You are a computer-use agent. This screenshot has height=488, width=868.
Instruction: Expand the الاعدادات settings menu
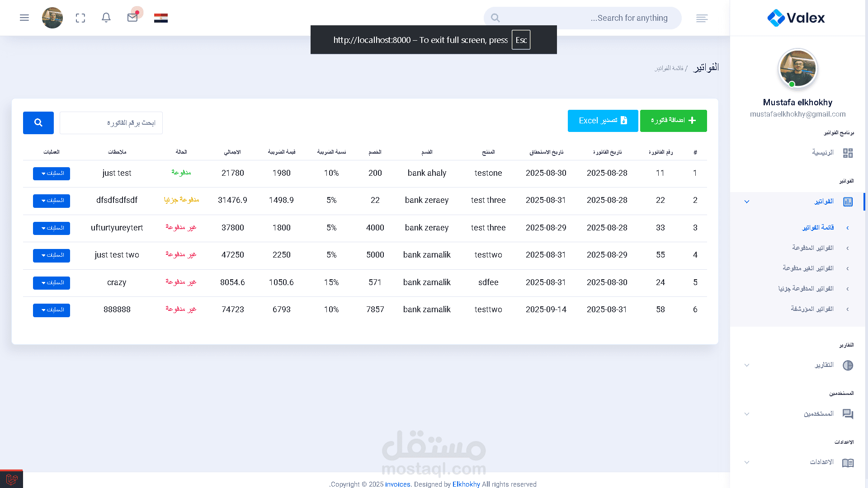821,462
